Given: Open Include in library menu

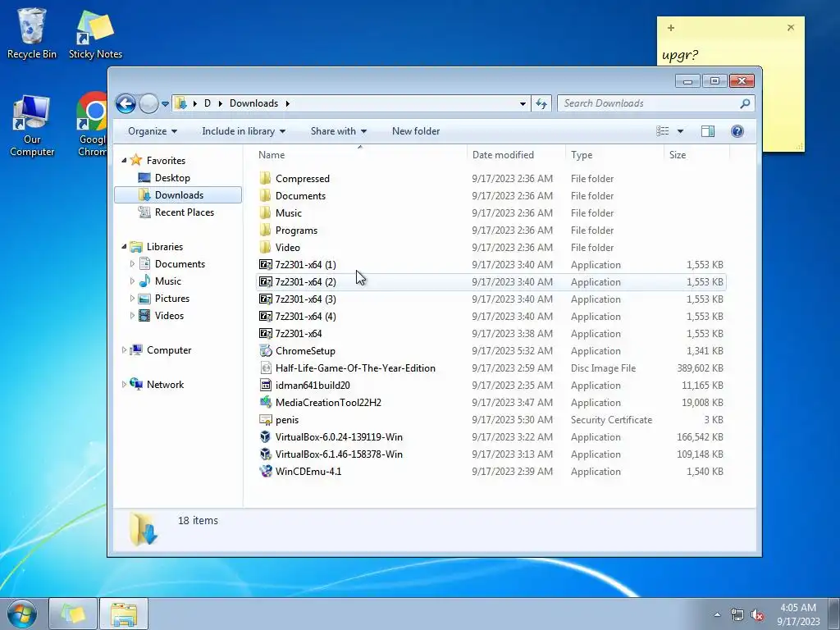Looking at the screenshot, I should pos(243,131).
